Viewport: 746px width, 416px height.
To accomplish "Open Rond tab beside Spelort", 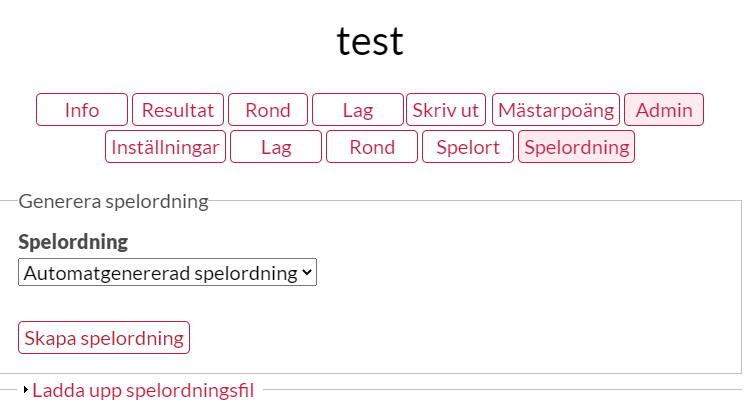I will tap(372, 147).
